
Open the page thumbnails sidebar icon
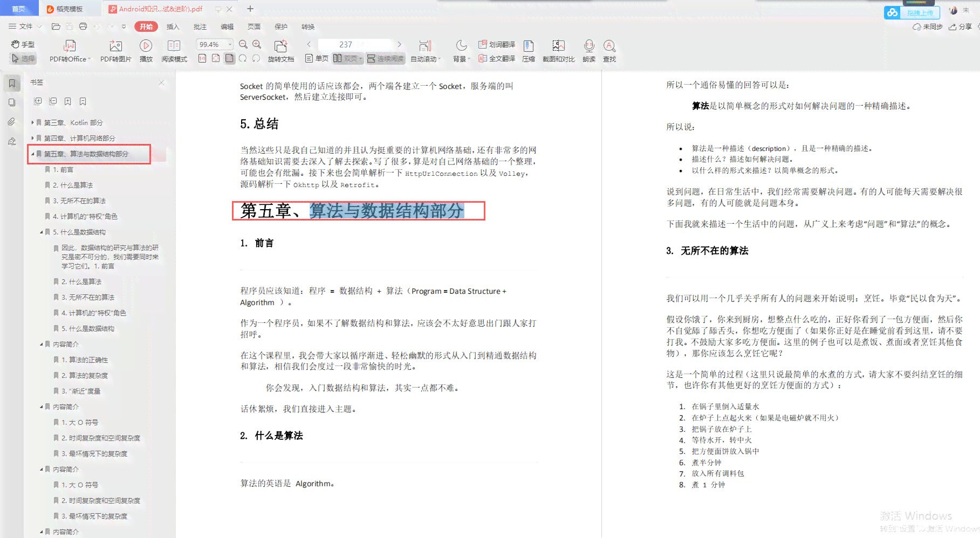pos(12,102)
